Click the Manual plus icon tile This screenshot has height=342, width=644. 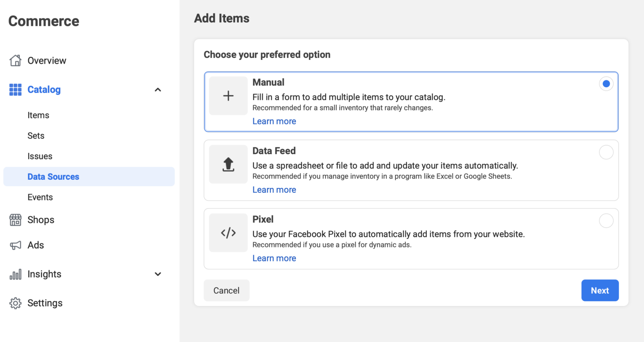(228, 96)
